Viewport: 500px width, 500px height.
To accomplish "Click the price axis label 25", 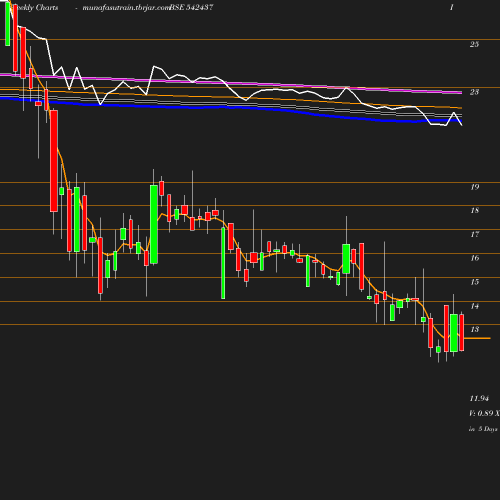I will (474, 44).
